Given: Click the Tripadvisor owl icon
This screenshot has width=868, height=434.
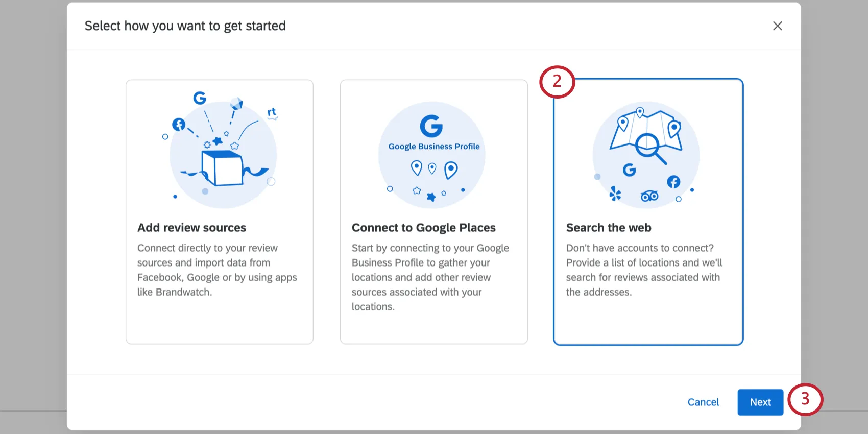Looking at the screenshot, I should (x=649, y=196).
